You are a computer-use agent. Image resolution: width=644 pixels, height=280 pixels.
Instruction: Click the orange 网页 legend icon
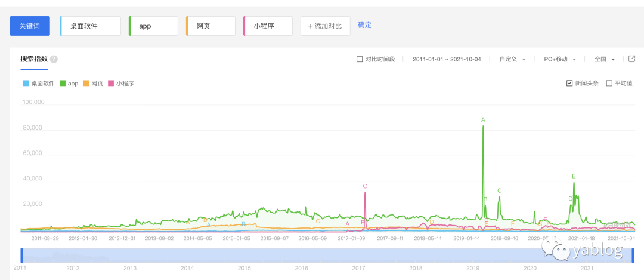click(86, 83)
